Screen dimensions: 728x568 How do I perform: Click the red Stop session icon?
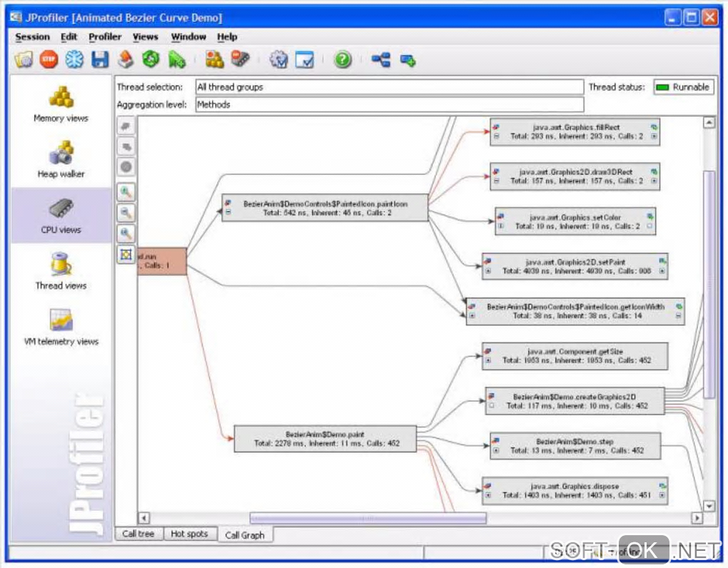click(x=49, y=59)
